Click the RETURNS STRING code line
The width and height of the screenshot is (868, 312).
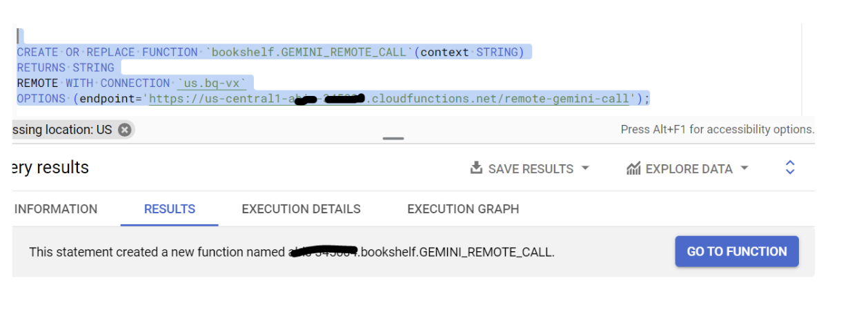(x=66, y=68)
